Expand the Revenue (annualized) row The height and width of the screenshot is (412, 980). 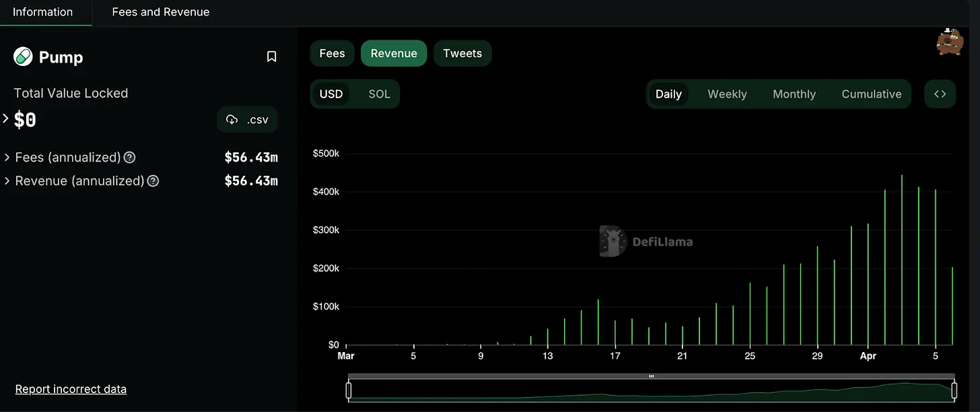[7, 180]
